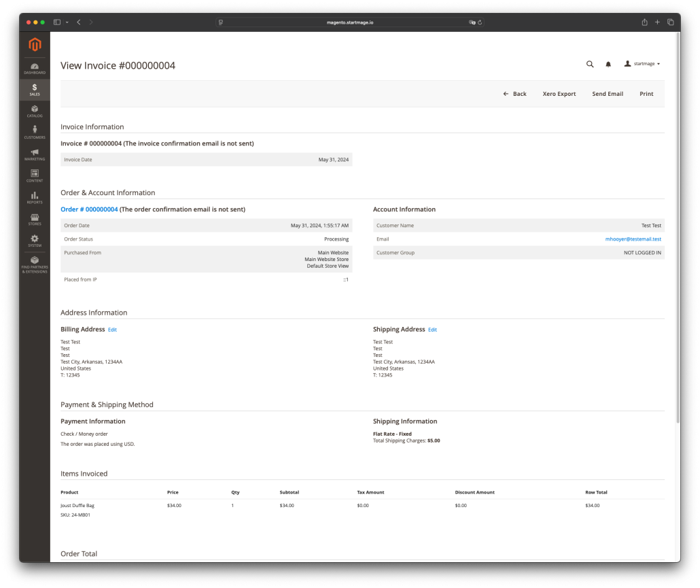Open a new Safari tab

(657, 22)
